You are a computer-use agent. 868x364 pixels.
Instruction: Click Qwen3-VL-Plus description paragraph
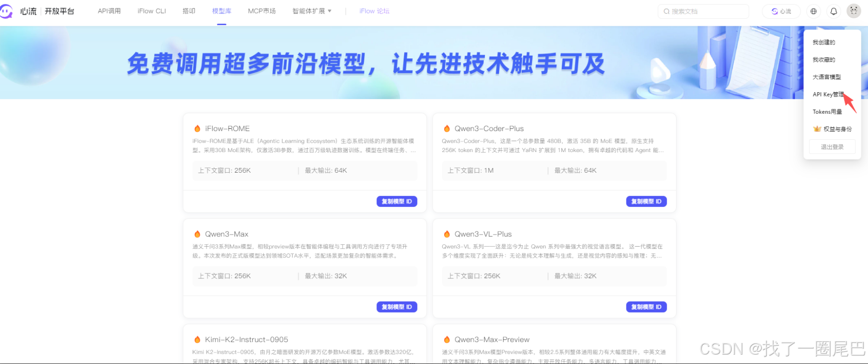pos(552,251)
